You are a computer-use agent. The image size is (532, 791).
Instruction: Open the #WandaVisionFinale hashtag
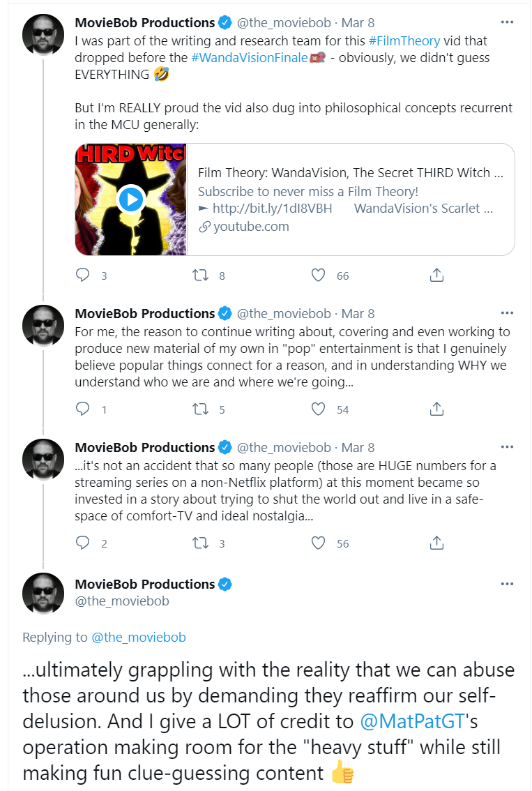point(250,57)
